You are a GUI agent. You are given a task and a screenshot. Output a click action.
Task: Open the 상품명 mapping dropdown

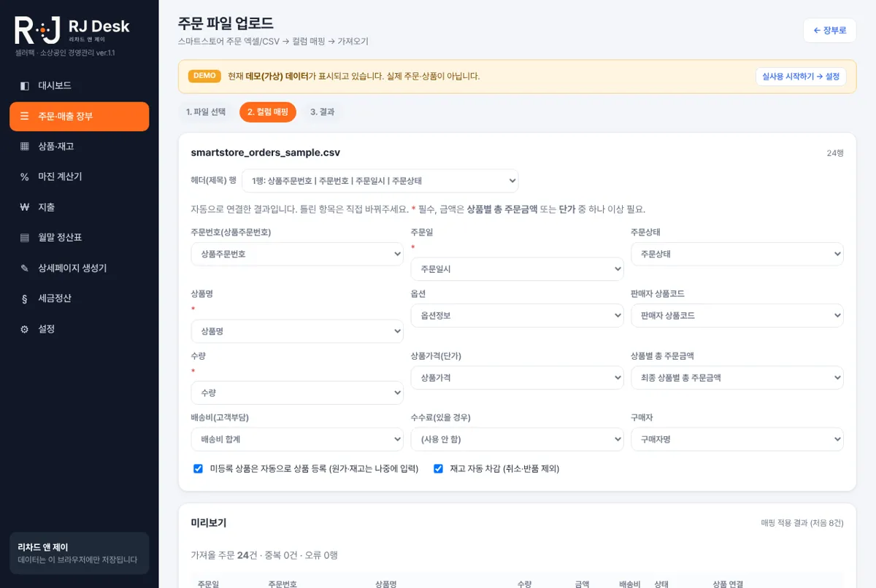[x=297, y=331]
